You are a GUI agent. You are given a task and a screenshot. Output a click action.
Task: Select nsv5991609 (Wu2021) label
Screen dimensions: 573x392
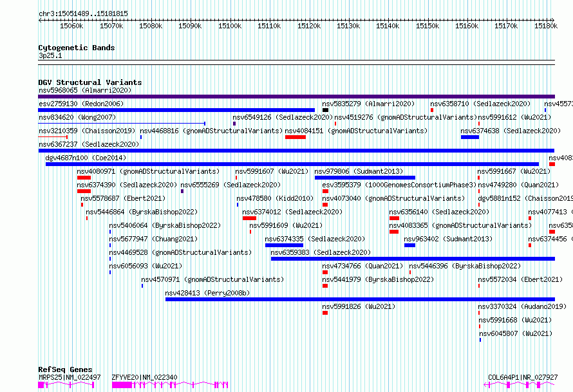coord(286,225)
